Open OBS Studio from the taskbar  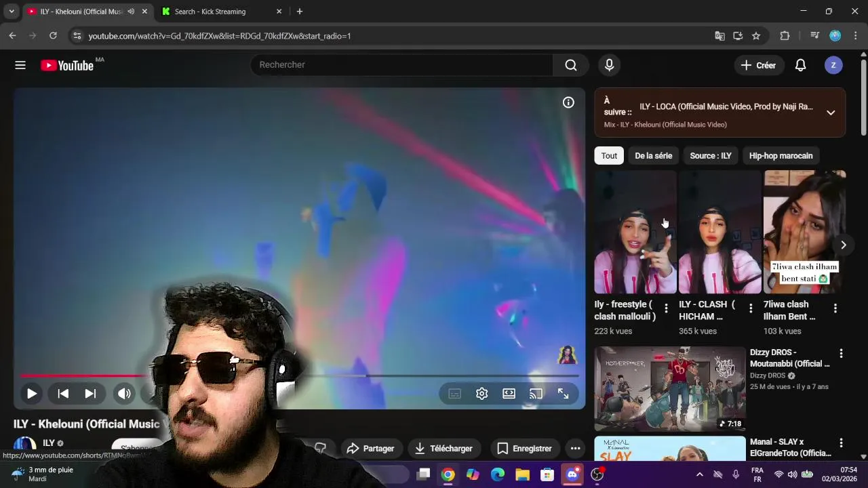(597, 474)
